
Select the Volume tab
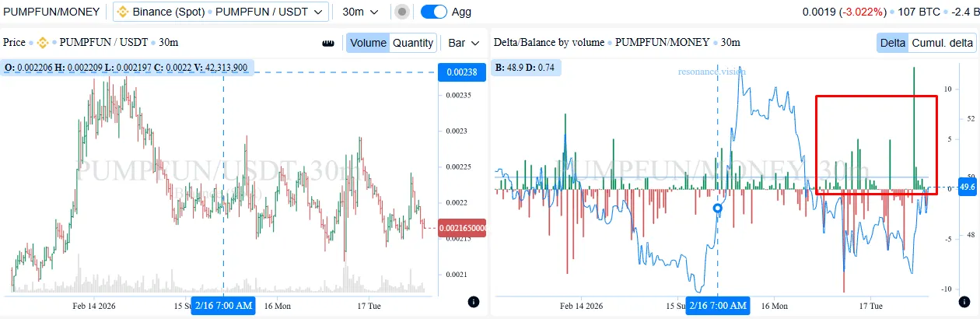[368, 43]
